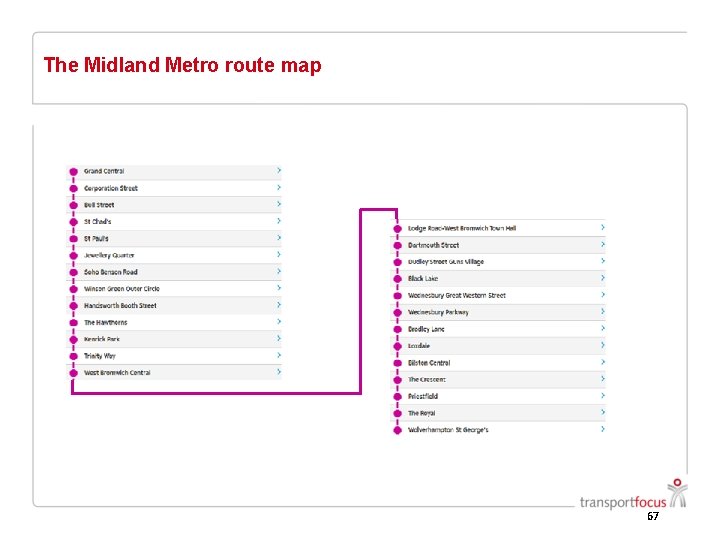Click Wolverhampton St George's stop dot
The height and width of the screenshot is (540, 720).
[398, 430]
